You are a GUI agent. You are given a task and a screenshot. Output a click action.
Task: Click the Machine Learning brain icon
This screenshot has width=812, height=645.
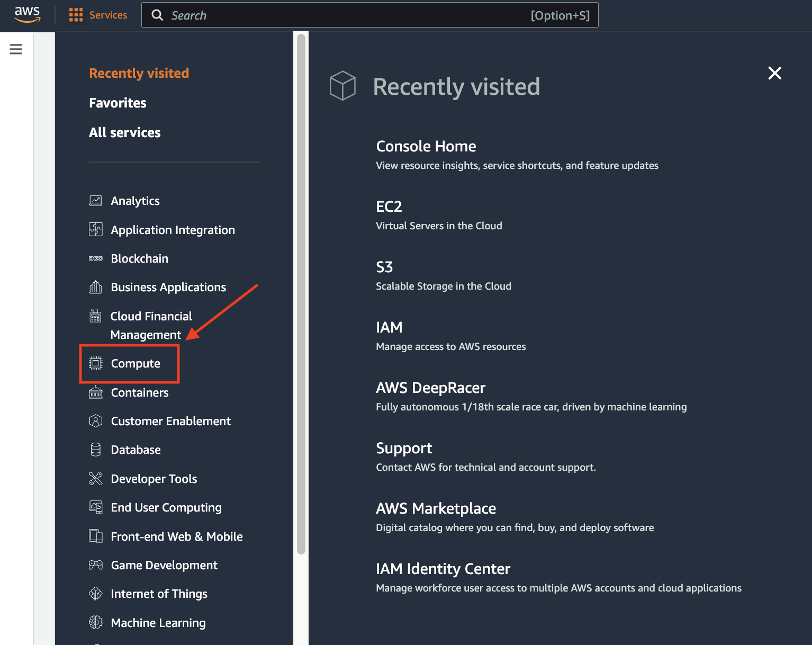click(x=96, y=623)
